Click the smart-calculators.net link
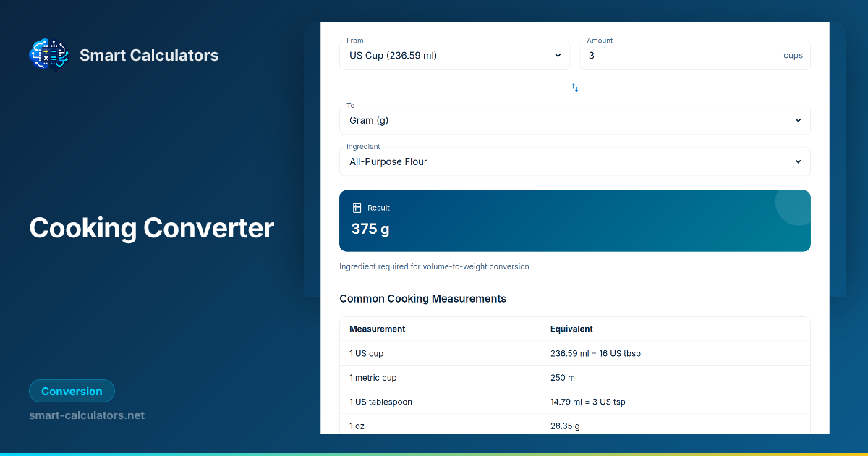Screen dimensions: 868x456 tap(87, 415)
